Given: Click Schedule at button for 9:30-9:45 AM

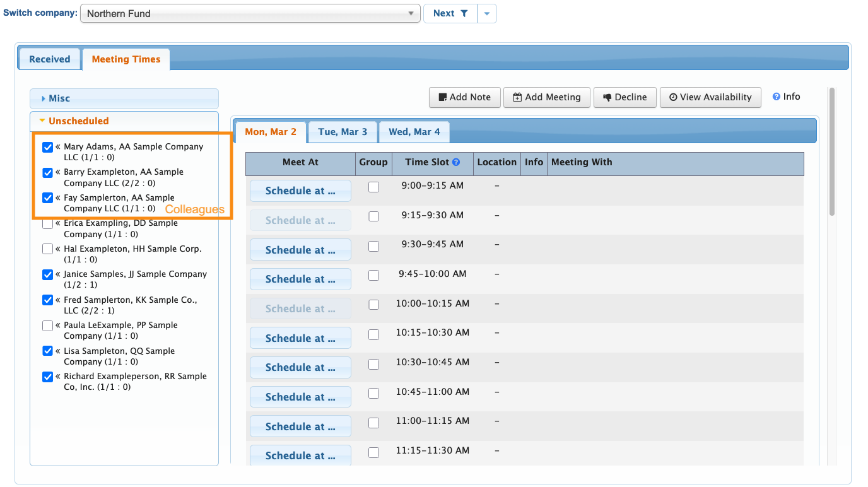Looking at the screenshot, I should click(300, 250).
